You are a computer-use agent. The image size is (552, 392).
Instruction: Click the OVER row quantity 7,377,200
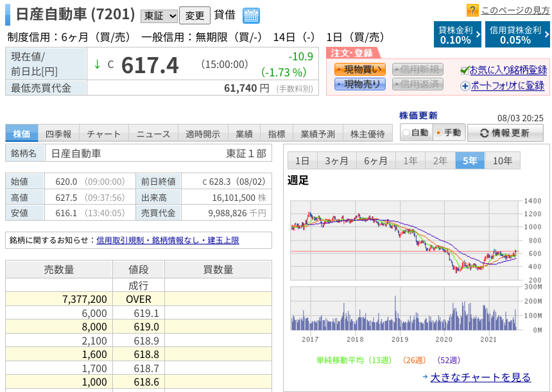pos(85,299)
